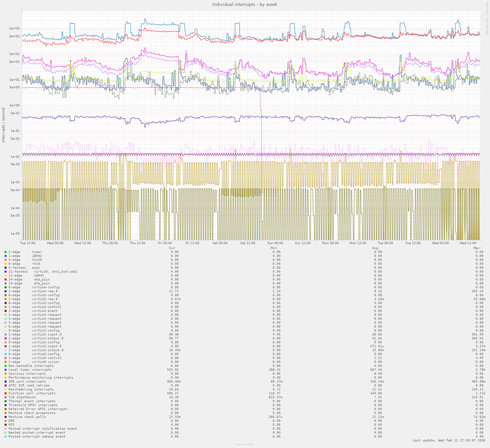Select the Machine check polls color swatch
This screenshot has width=490, height=448.
pos(6,417)
